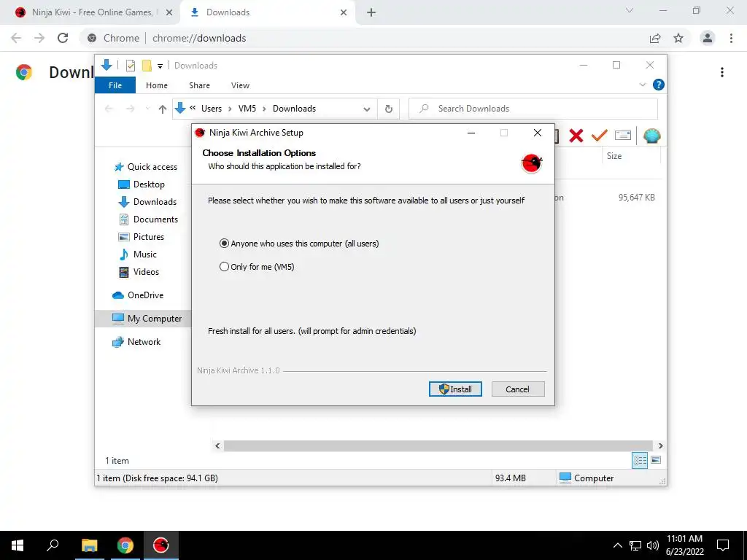Switch to large icons view icon
Viewport: 747px width, 560px height.
(x=656, y=460)
